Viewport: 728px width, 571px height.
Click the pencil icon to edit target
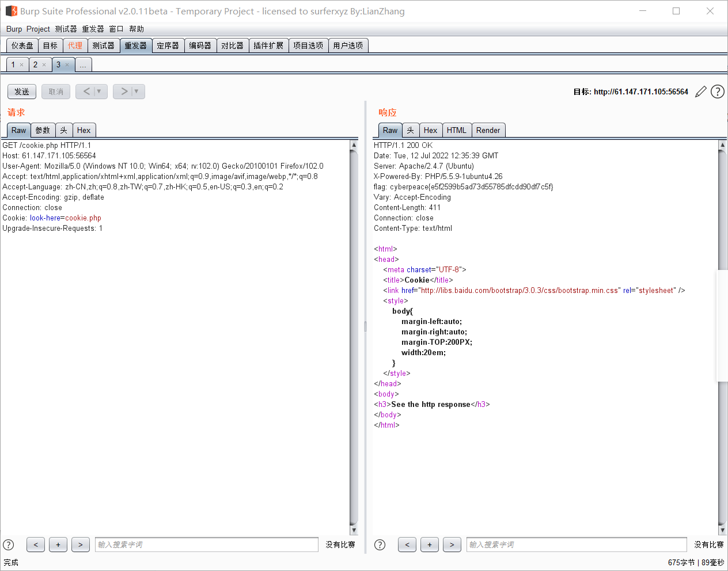[x=701, y=92]
